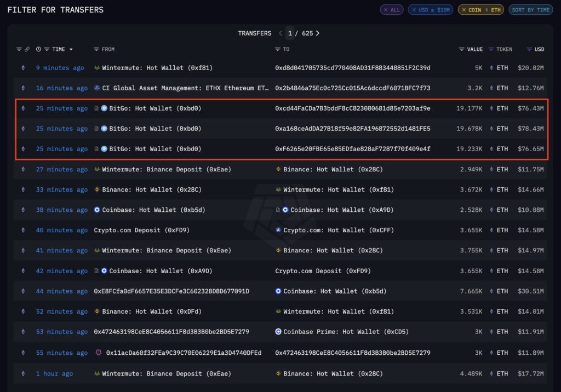Open the TIME column sort dropdown
Screen dimensions: 561x392
[x=71, y=49]
